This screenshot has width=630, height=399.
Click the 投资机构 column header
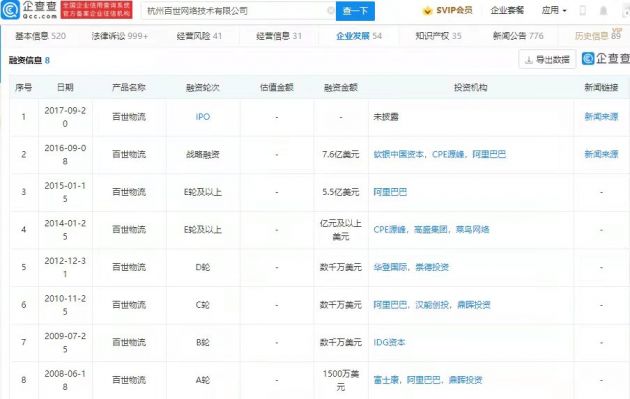pyautogui.click(x=470, y=87)
